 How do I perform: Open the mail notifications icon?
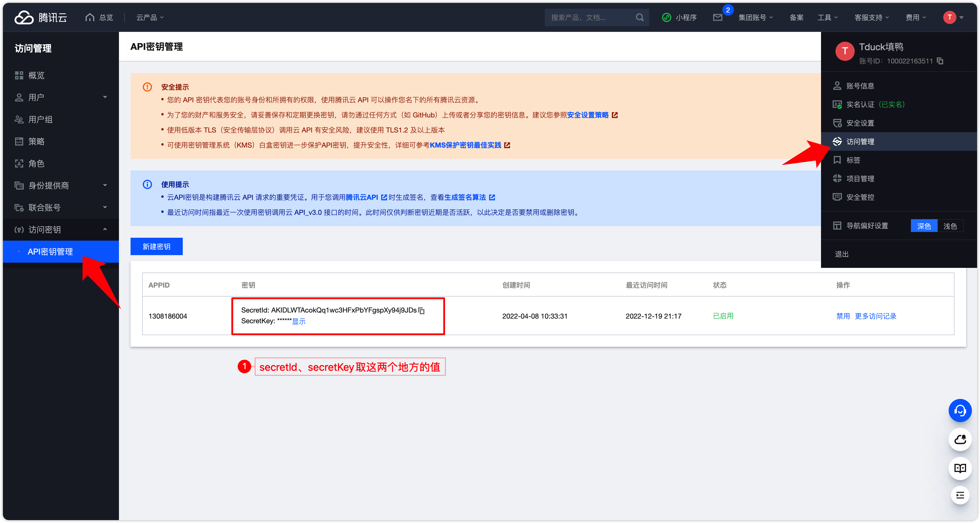coord(717,17)
